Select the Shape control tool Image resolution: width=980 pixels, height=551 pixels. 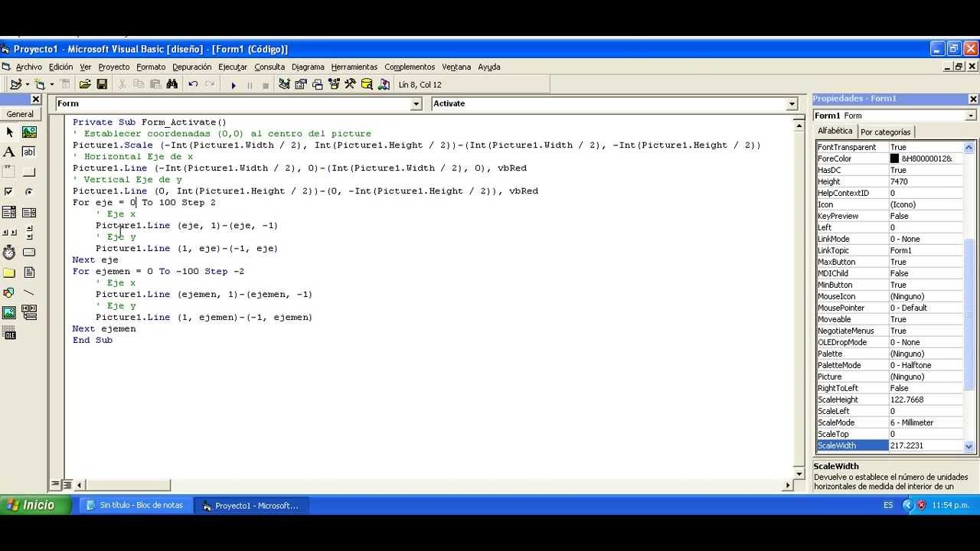[x=9, y=292]
